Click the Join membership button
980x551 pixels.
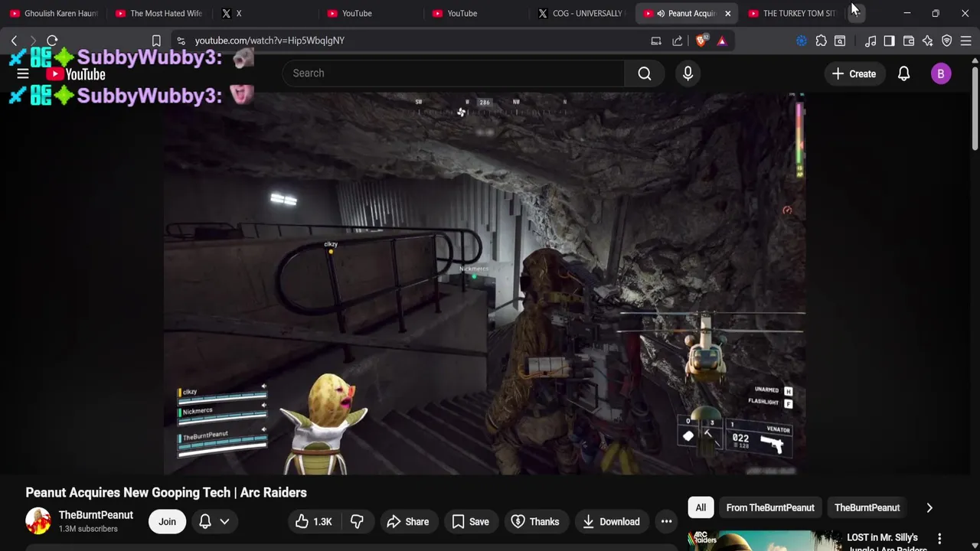point(167,522)
